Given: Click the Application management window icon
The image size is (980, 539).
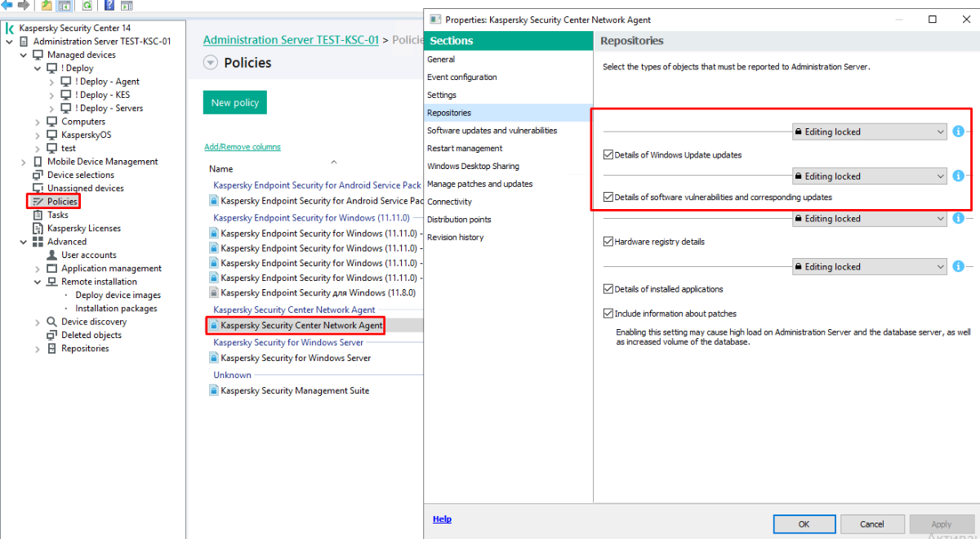Looking at the screenshot, I should 52,268.
